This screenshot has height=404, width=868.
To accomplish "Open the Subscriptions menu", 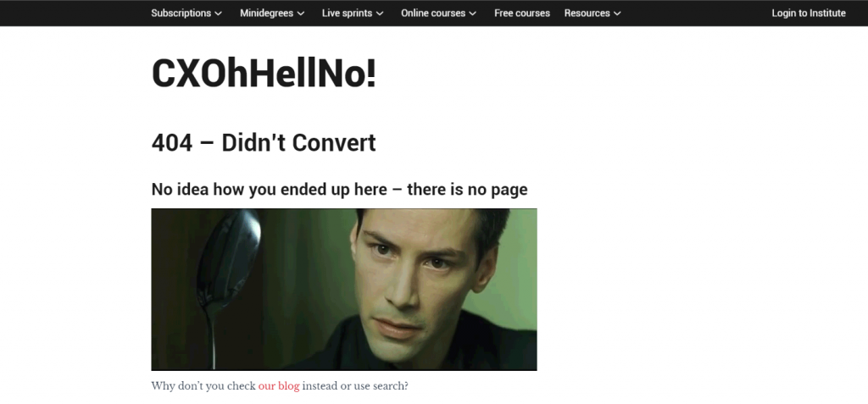I will pyautogui.click(x=186, y=14).
